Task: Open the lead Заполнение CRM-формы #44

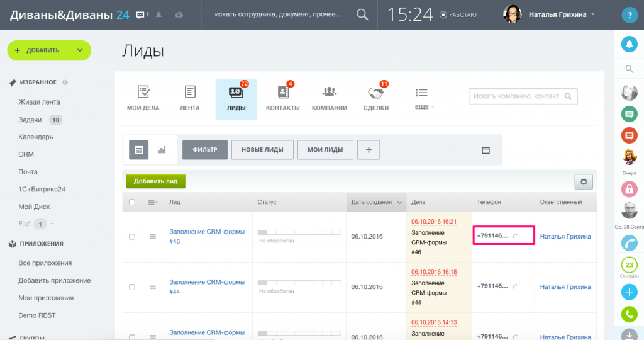Action: [207, 287]
